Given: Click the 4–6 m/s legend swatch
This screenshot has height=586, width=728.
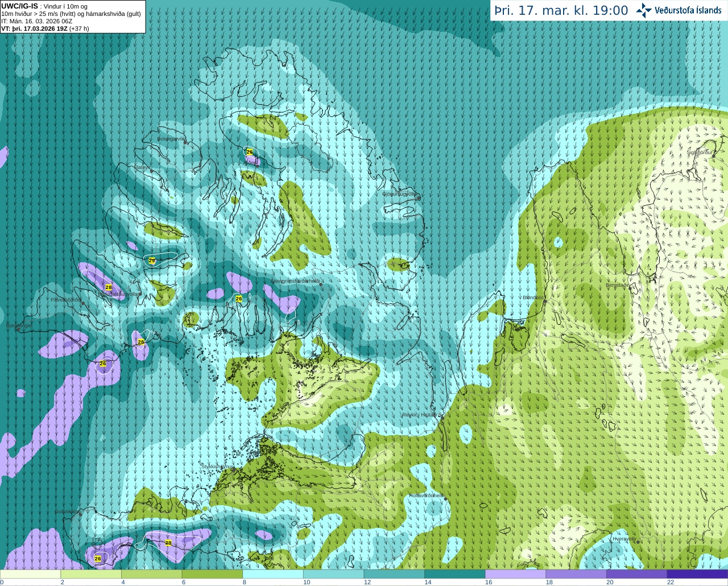Looking at the screenshot, I should (x=151, y=573).
